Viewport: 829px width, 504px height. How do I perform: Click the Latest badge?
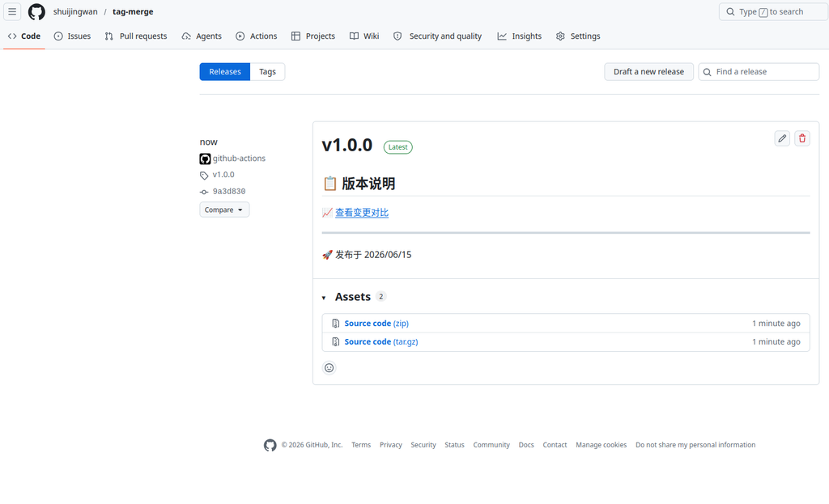(x=397, y=147)
